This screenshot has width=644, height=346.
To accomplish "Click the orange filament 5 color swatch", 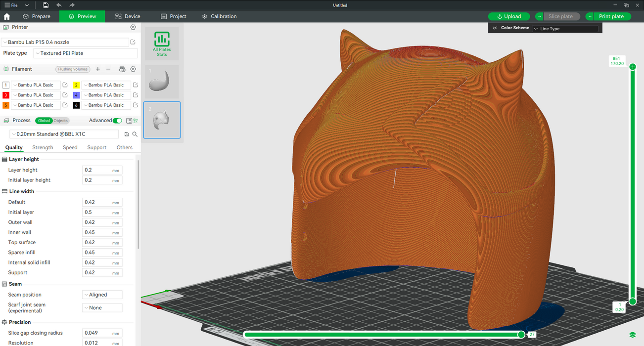I will click(6, 105).
